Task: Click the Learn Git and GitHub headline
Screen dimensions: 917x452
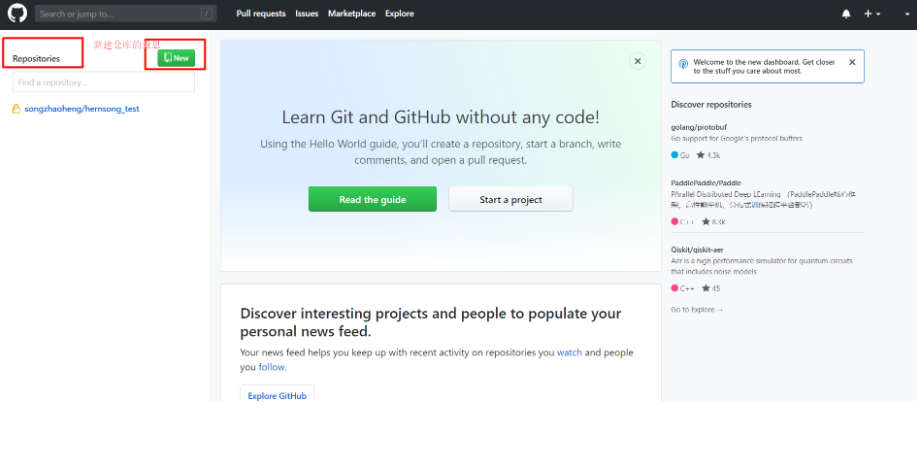Action: point(440,117)
